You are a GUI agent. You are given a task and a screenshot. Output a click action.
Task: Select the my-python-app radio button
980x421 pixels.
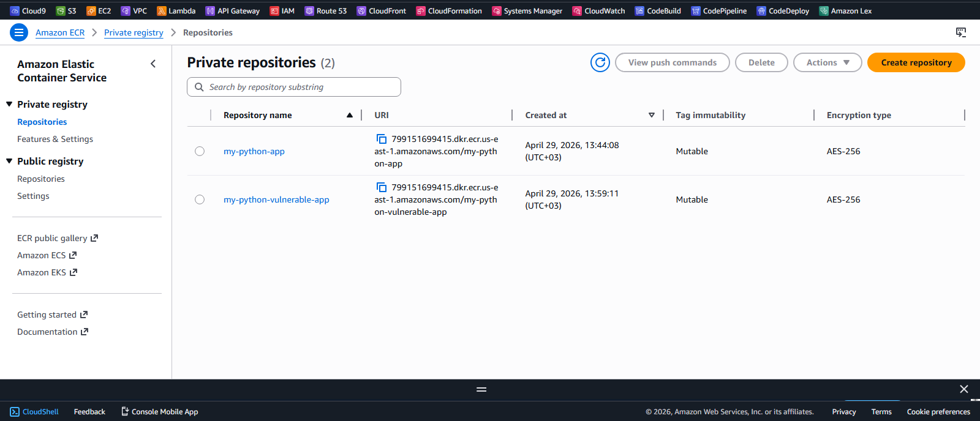(200, 151)
